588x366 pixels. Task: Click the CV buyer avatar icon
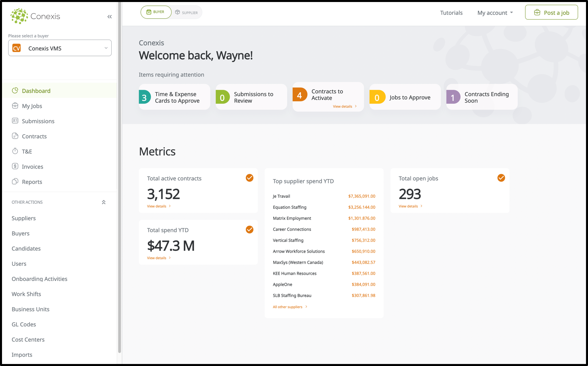click(17, 48)
